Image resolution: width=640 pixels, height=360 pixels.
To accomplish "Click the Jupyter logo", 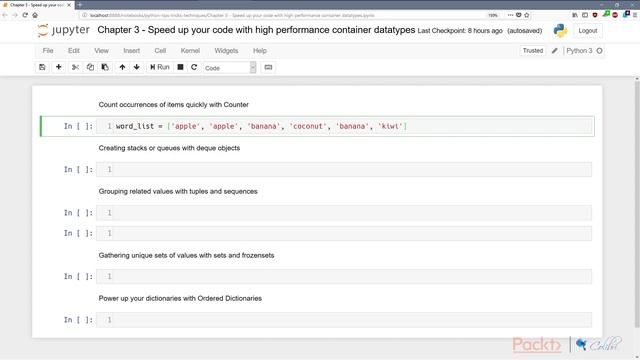I will (x=63, y=31).
